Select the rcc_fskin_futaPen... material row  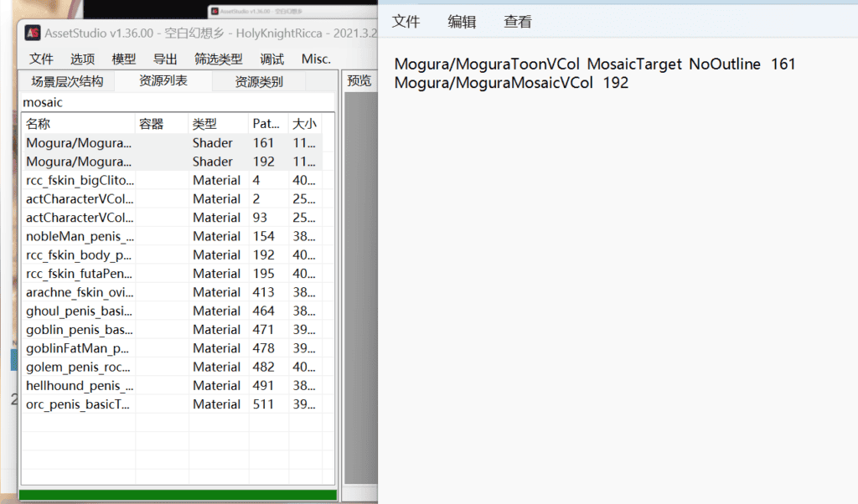coord(173,273)
